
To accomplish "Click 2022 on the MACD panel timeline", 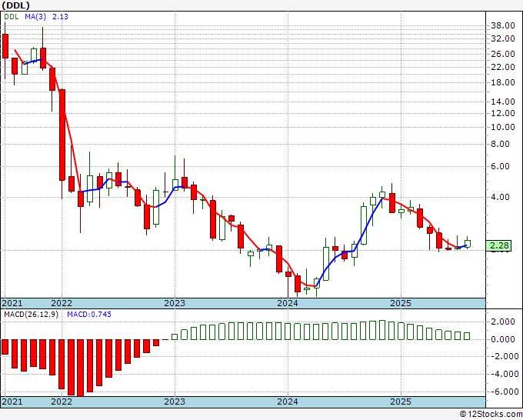I will 62,402.
